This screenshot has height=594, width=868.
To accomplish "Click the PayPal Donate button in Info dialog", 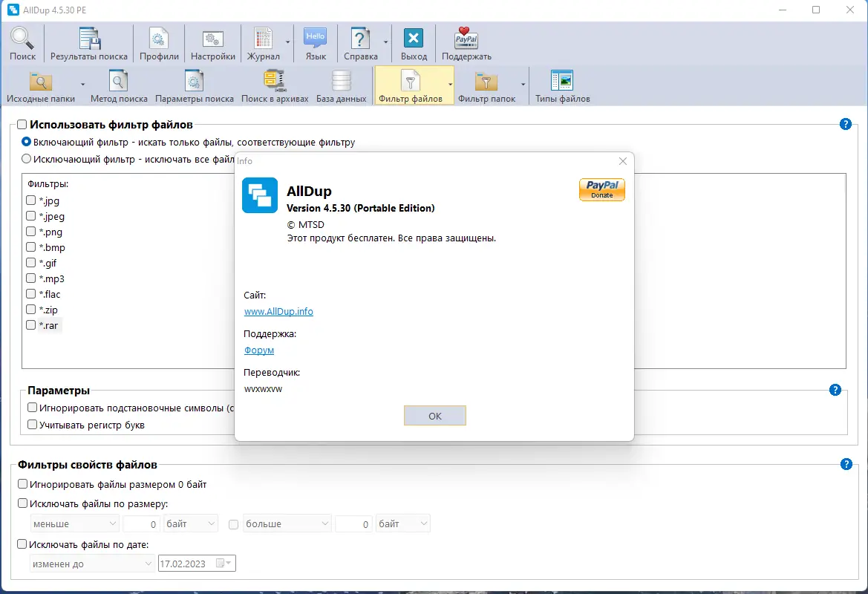I will tap(601, 189).
